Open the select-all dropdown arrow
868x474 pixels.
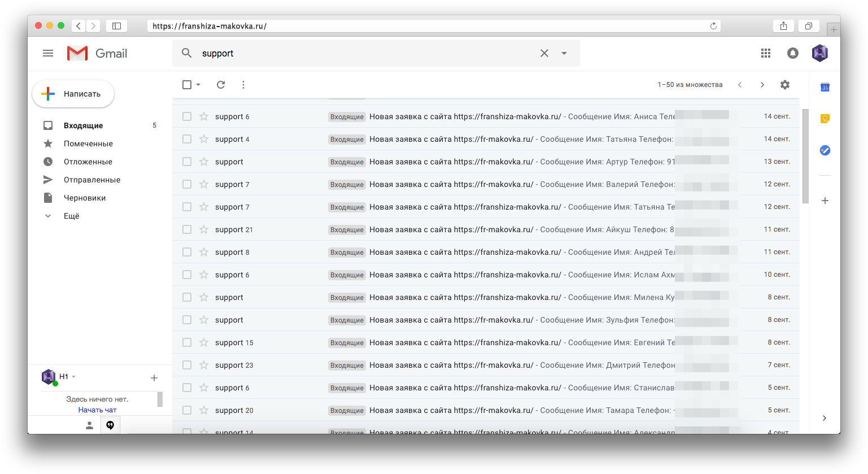pos(198,85)
